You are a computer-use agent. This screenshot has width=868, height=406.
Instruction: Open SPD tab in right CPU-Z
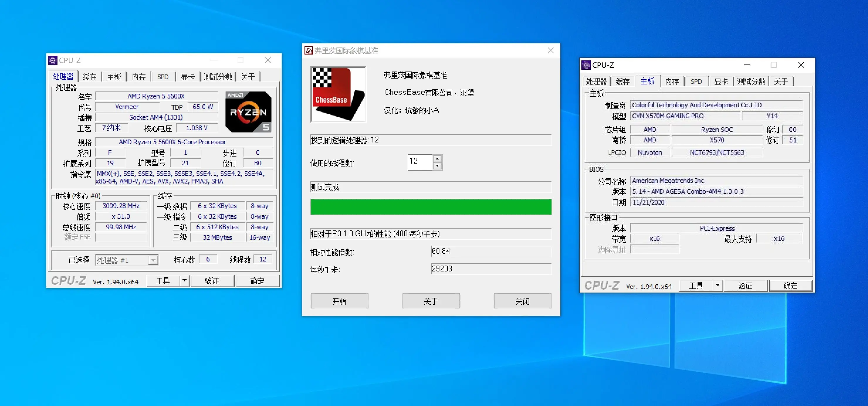point(696,81)
